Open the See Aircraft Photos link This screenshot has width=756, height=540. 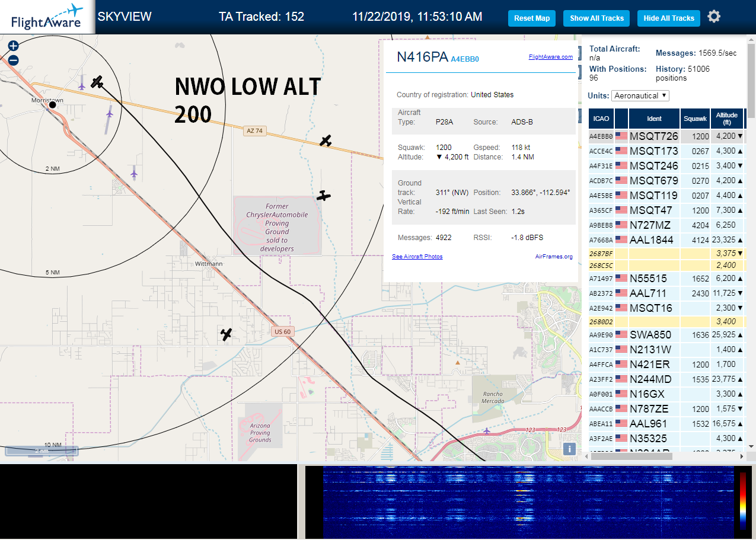(417, 257)
